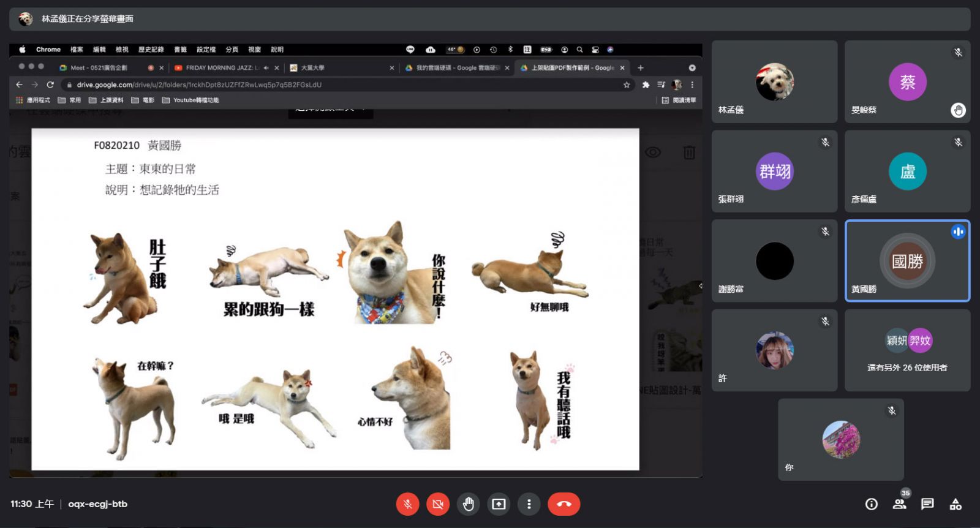
Task: Leave the call with red hang-up button
Action: click(x=563, y=504)
